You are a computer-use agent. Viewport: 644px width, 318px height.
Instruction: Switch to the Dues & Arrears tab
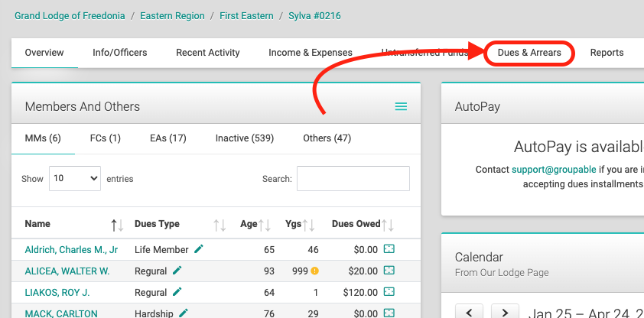click(529, 53)
